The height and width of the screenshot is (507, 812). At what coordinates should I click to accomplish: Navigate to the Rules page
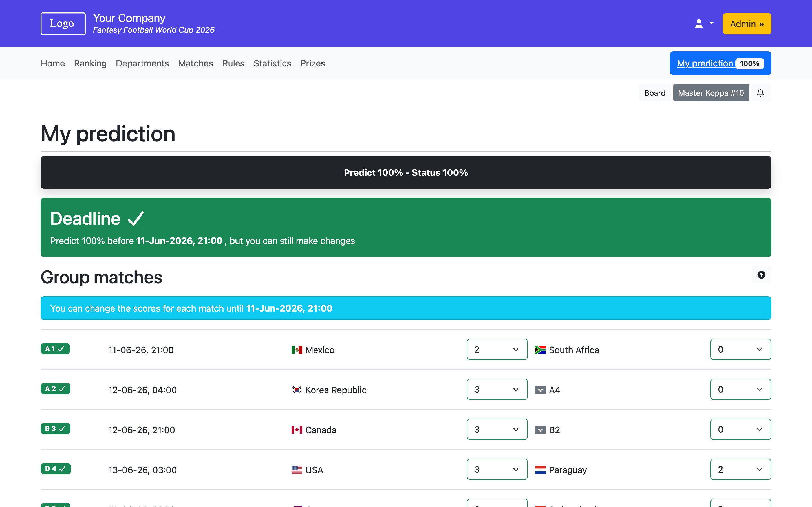pyautogui.click(x=233, y=63)
